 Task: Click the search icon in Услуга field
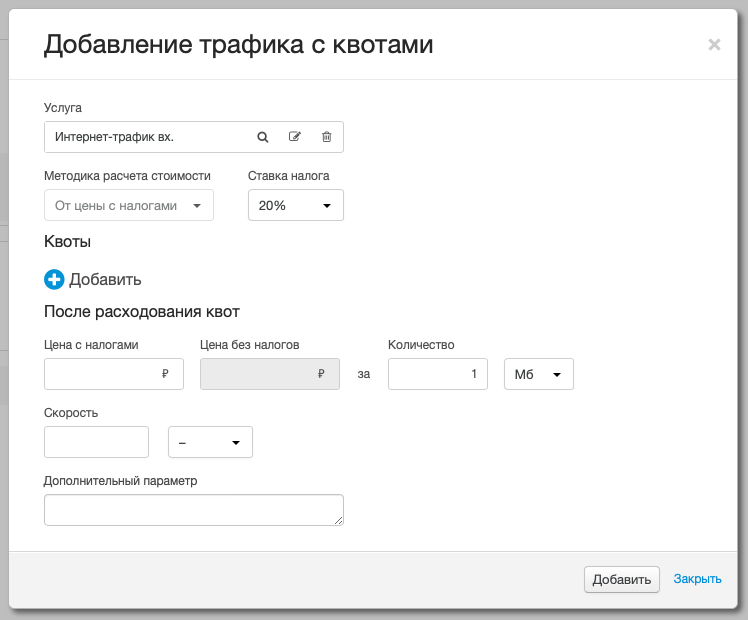click(263, 137)
